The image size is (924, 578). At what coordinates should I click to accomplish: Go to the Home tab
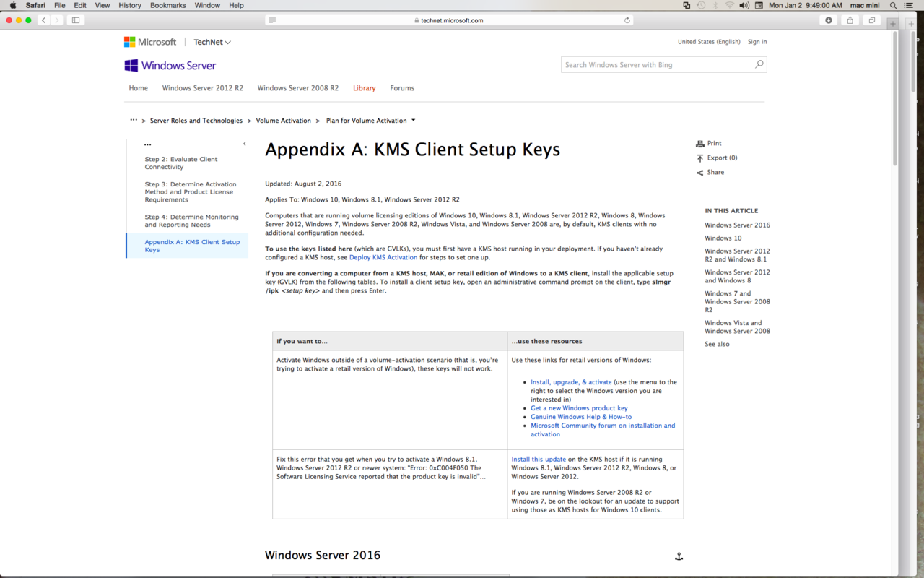(x=139, y=88)
